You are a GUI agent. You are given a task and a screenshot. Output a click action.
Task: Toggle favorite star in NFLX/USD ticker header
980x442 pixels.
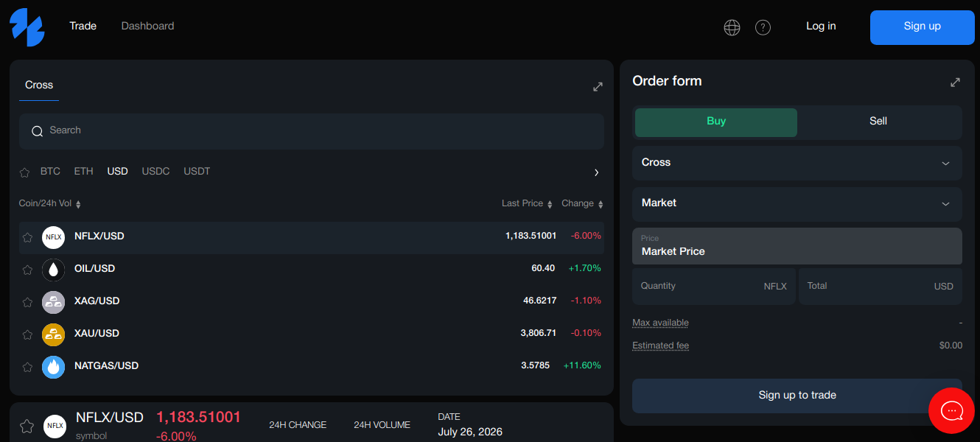click(27, 426)
